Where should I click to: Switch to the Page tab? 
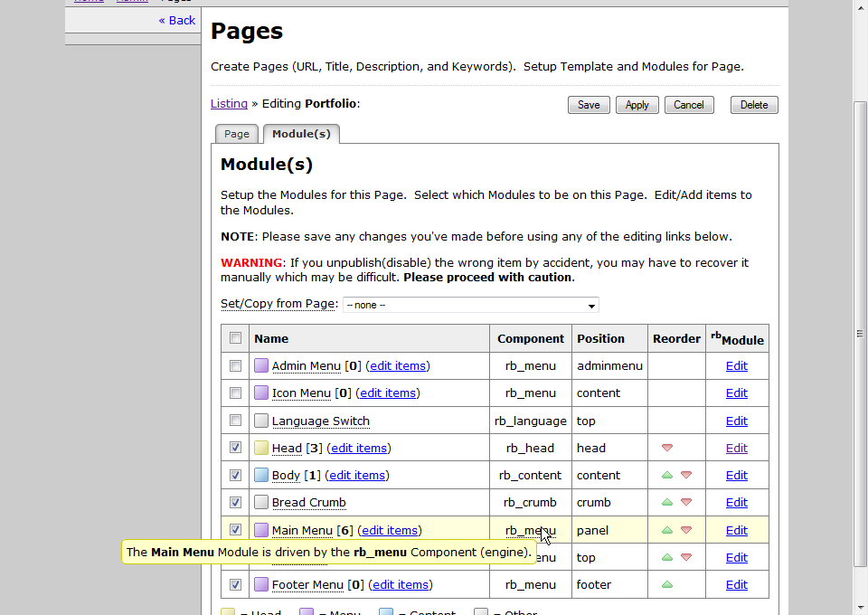(x=237, y=134)
